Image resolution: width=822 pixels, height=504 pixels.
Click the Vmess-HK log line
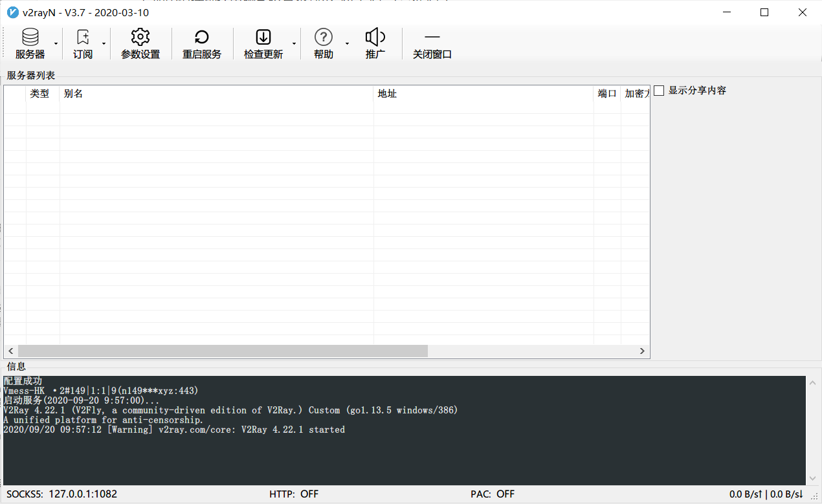point(100,391)
